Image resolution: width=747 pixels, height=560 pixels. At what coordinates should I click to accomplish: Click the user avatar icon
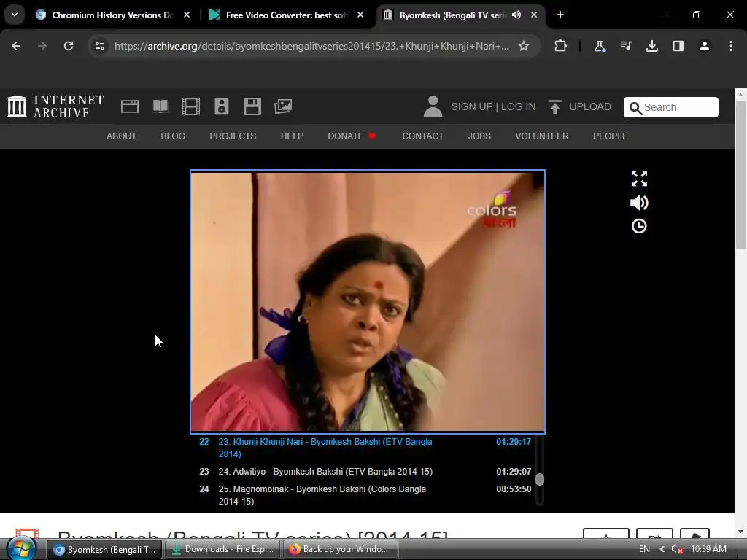point(433,106)
